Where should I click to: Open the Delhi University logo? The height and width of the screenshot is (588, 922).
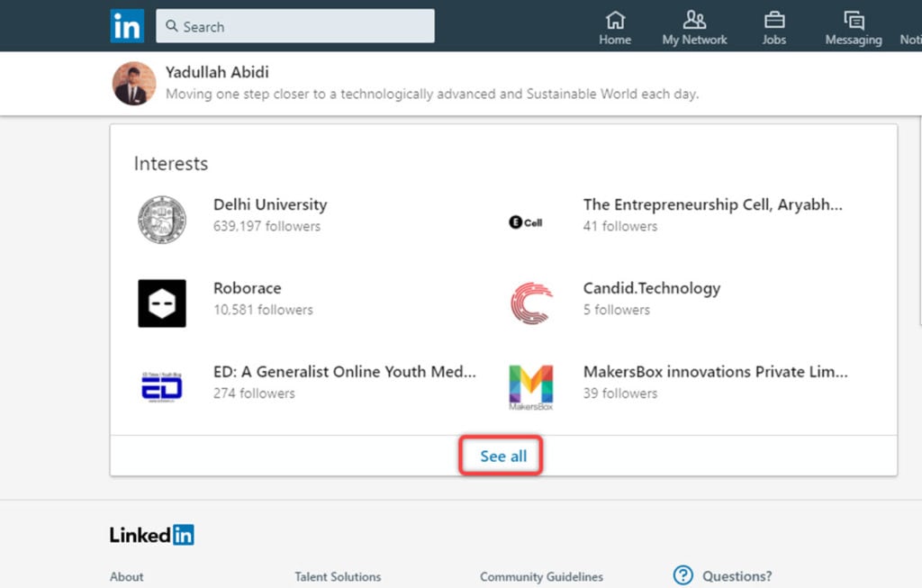162,220
